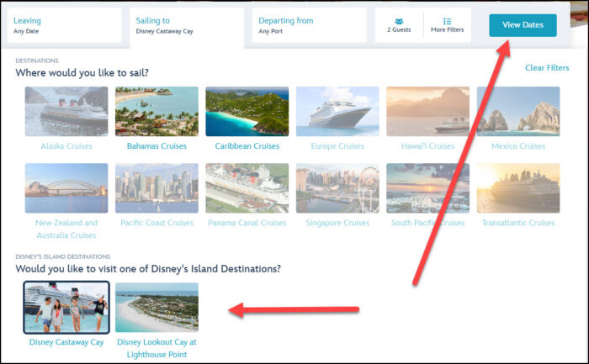This screenshot has width=589, height=364.
Task: Open the Departing from Any Port tab
Action: (x=309, y=25)
